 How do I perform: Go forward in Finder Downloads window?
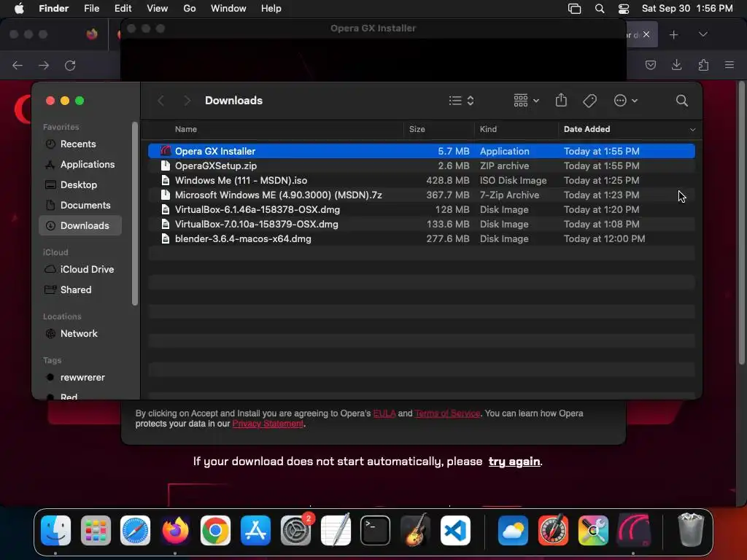click(x=187, y=101)
